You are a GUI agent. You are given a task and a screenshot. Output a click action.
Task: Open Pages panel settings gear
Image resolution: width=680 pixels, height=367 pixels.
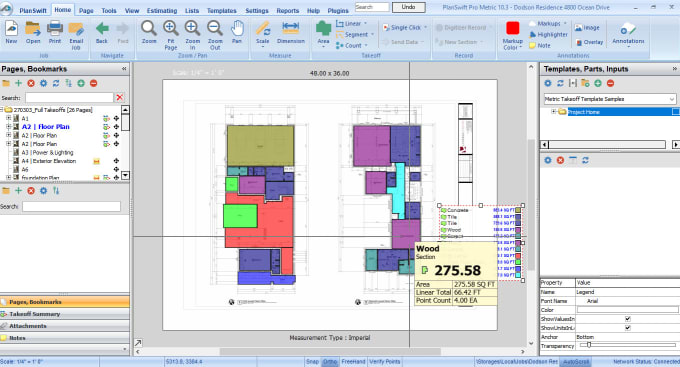[x=43, y=83]
